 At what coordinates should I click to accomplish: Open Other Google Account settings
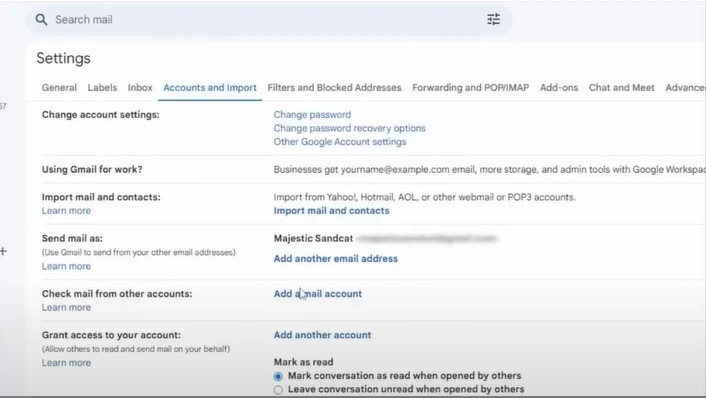(x=340, y=142)
